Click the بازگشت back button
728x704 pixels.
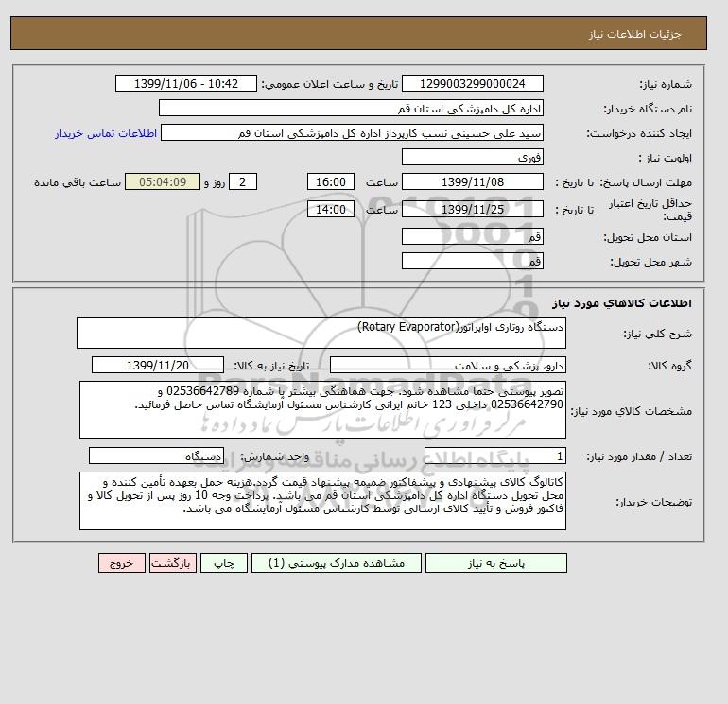[x=173, y=563]
